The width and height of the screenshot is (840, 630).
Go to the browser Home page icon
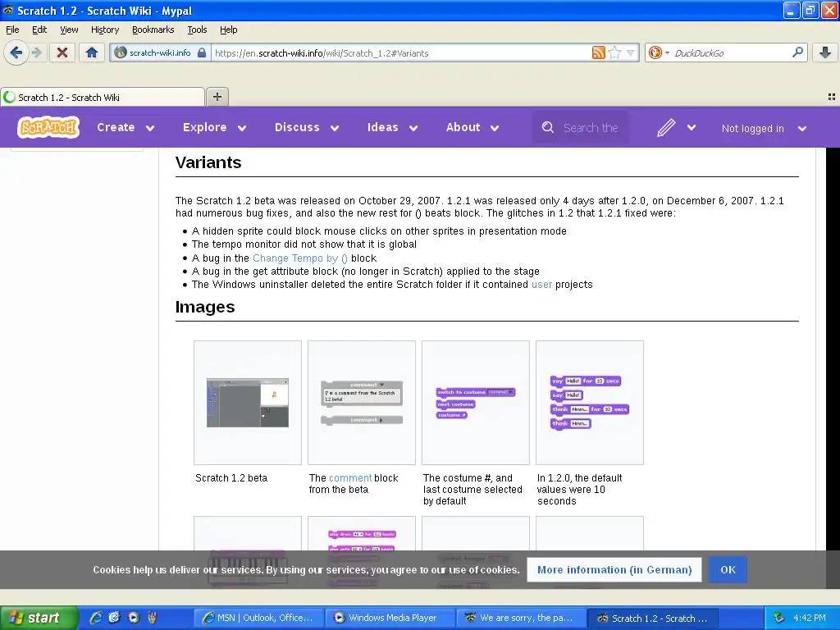coord(92,52)
